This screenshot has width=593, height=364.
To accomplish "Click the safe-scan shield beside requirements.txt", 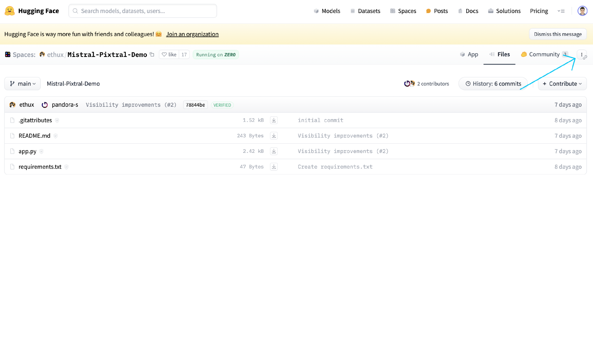I will 66,167.
